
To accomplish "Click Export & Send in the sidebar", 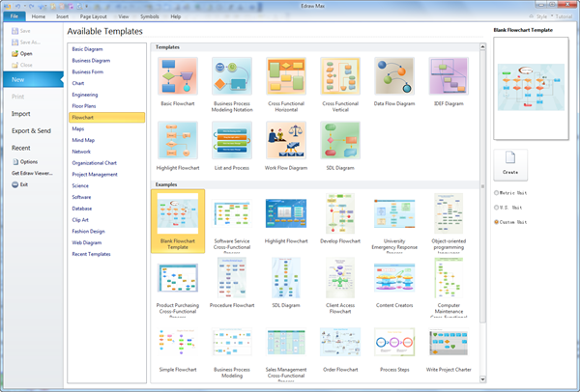I will tap(32, 130).
